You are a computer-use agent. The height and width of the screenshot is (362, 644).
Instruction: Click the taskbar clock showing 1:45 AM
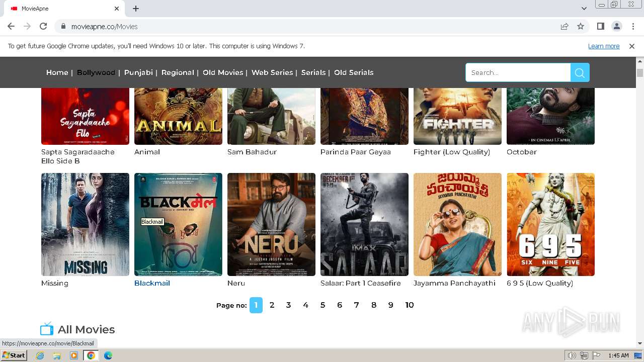pyautogui.click(x=618, y=355)
